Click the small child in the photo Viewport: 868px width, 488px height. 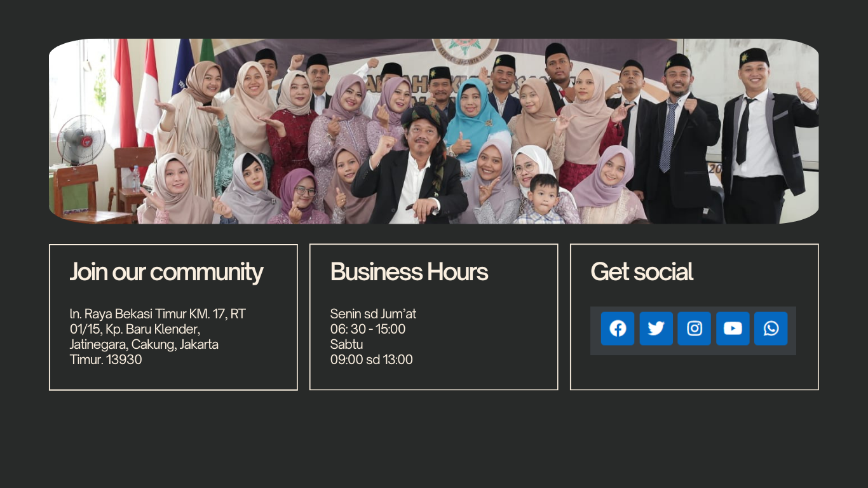click(541, 200)
